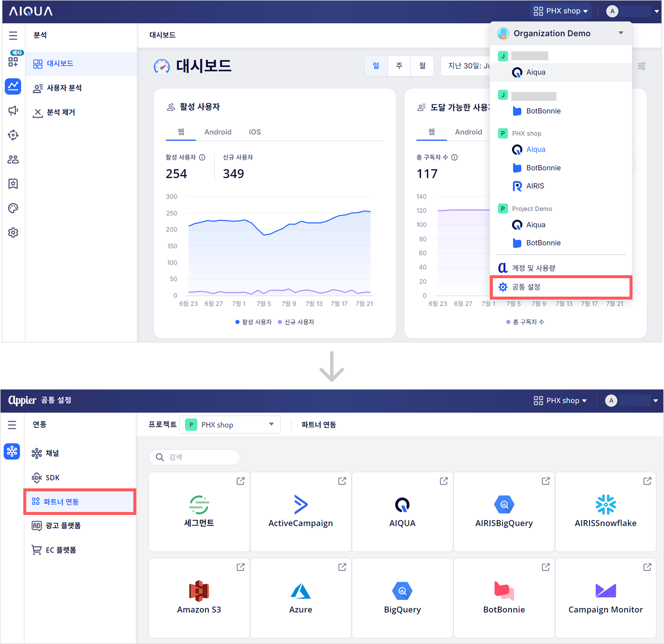The width and height of the screenshot is (664, 644).
Task: Click info icon next to 활성 사용자
Action: 202,157
